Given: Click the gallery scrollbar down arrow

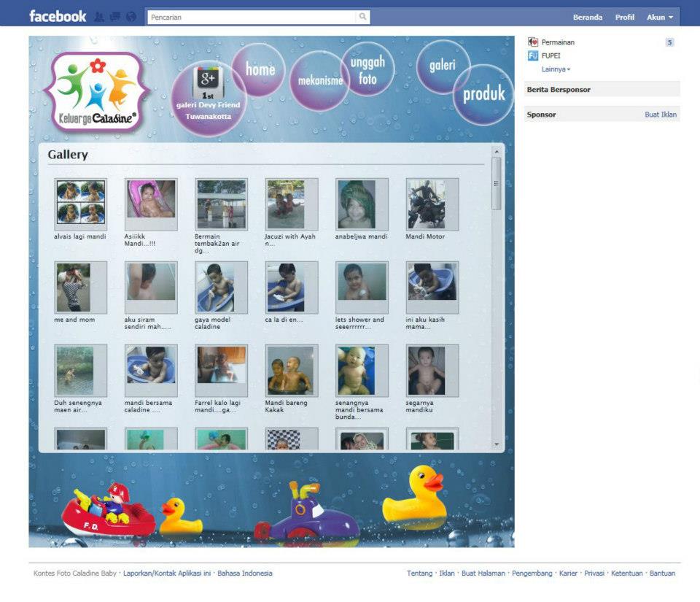Looking at the screenshot, I should point(497,445).
